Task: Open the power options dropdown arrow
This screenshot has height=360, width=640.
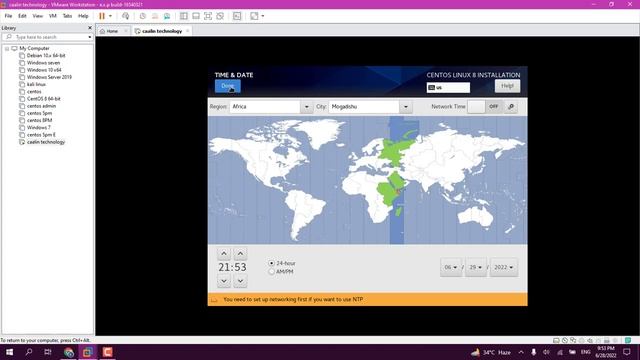Action: pyautogui.click(x=110, y=16)
